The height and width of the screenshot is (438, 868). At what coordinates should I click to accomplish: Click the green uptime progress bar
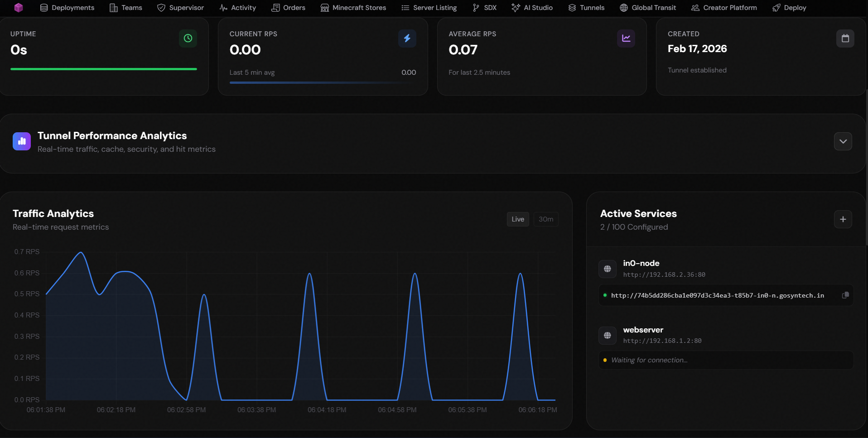[104, 69]
